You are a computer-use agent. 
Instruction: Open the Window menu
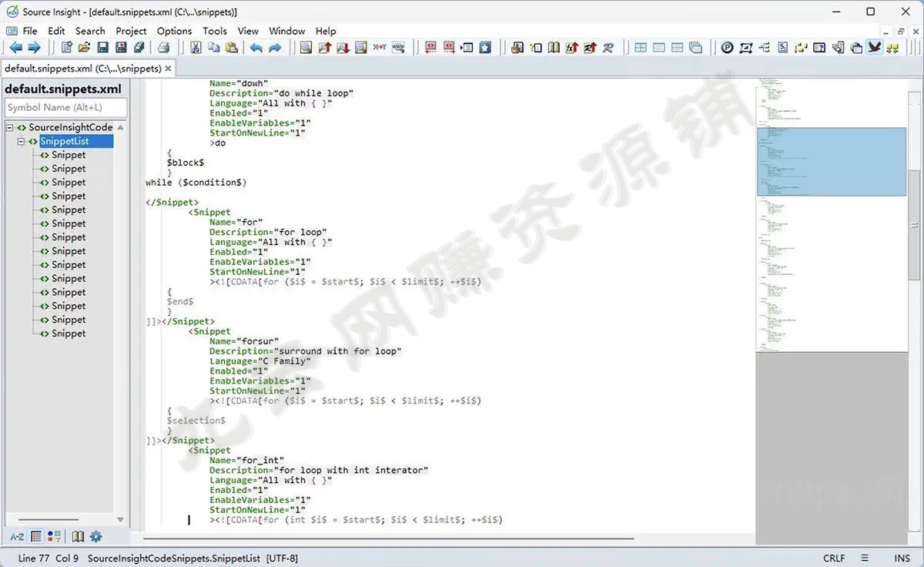click(x=287, y=31)
